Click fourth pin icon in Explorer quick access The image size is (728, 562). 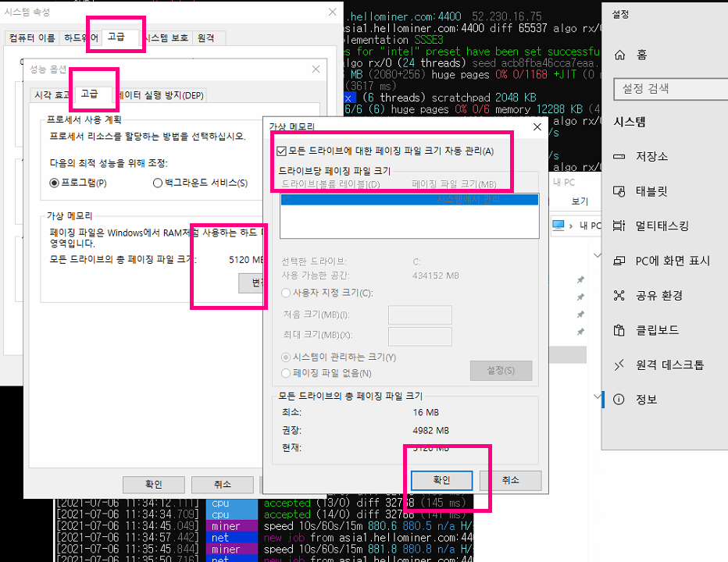[580, 332]
